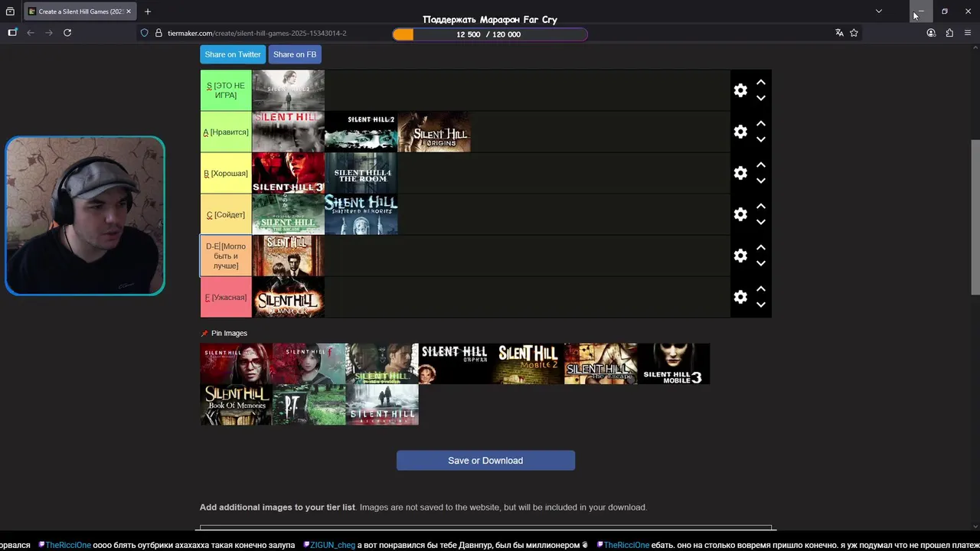Select Silent Hill 4 The Room thumbnail

361,173
